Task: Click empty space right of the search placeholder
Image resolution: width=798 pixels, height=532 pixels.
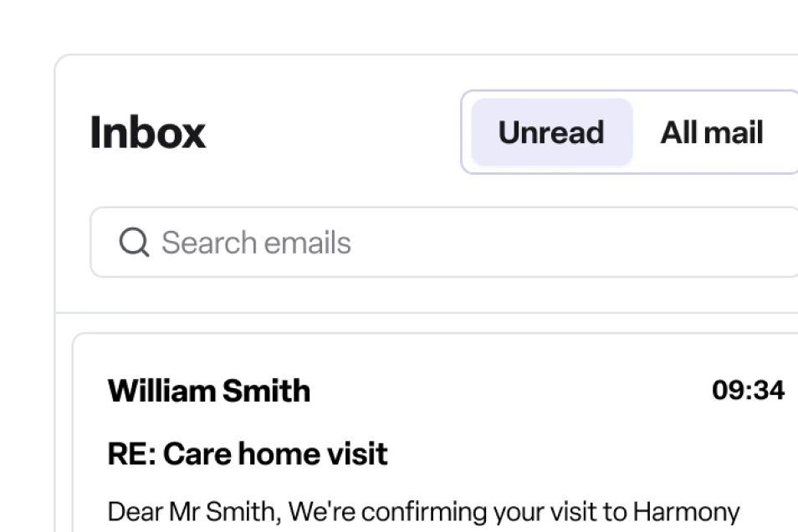Action: pyautogui.click(x=569, y=243)
